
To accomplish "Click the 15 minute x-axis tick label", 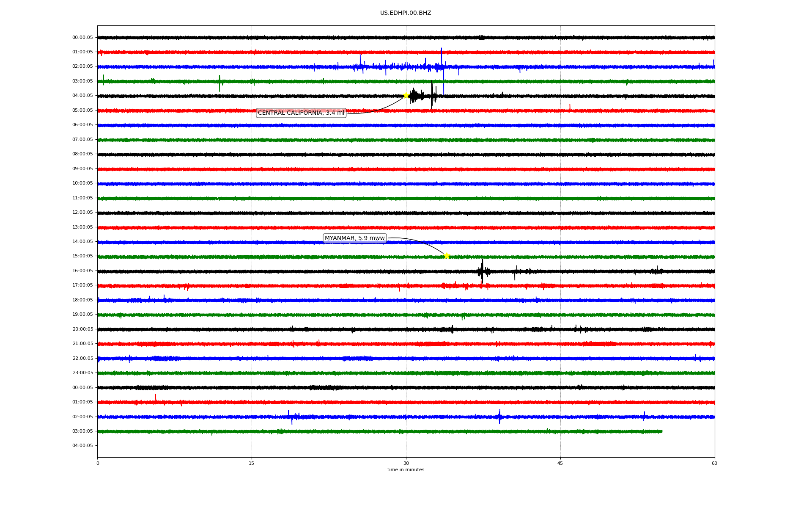I will [252, 463].
